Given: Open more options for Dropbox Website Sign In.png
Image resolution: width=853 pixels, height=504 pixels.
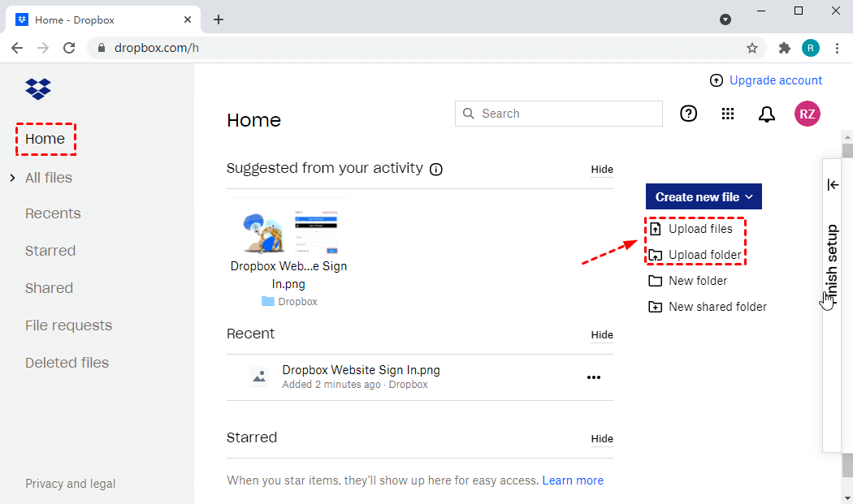Looking at the screenshot, I should click(594, 377).
